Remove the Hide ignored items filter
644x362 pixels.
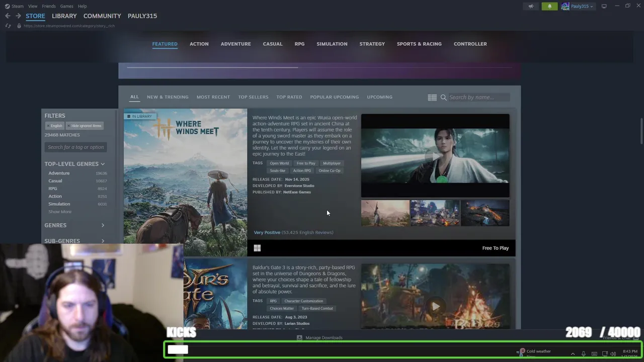(x=85, y=126)
